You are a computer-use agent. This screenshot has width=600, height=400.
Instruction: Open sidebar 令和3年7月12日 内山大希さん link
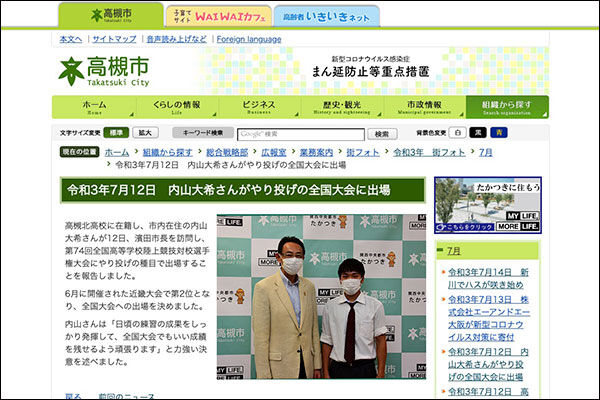coord(488,364)
